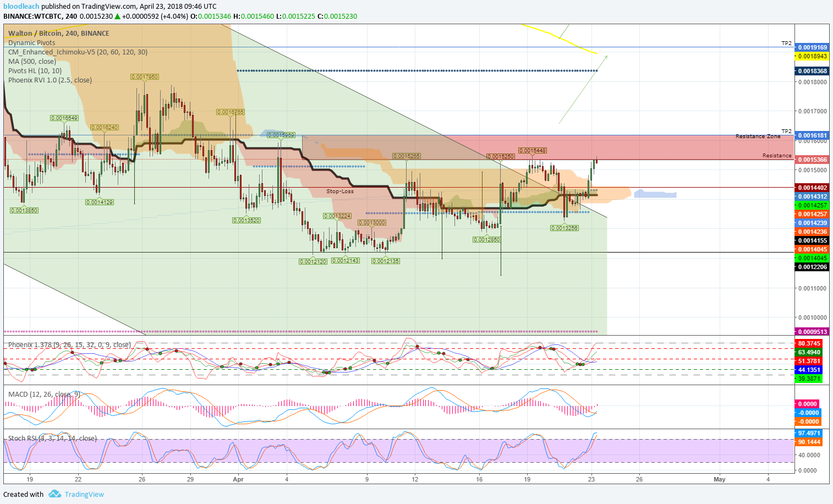Select the Phoenix RVI 1.0 indicator label
Viewport: 833px width, 504px height.
tap(50, 80)
